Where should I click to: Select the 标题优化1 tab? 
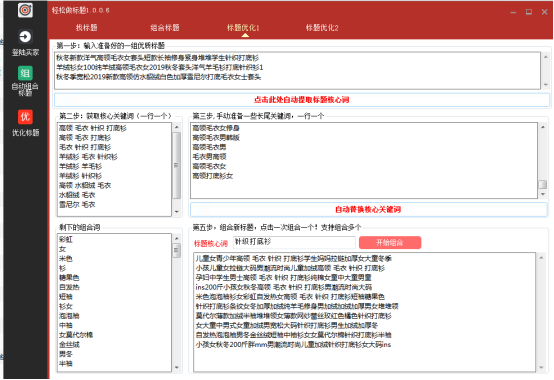(243, 28)
